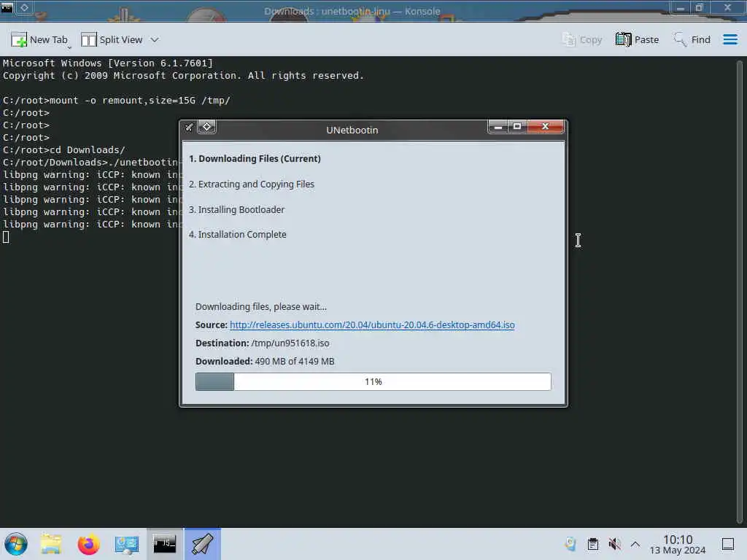This screenshot has height=560, width=747.
Task: Click step '1. Downloading Files (Current)'
Action: [x=255, y=158]
